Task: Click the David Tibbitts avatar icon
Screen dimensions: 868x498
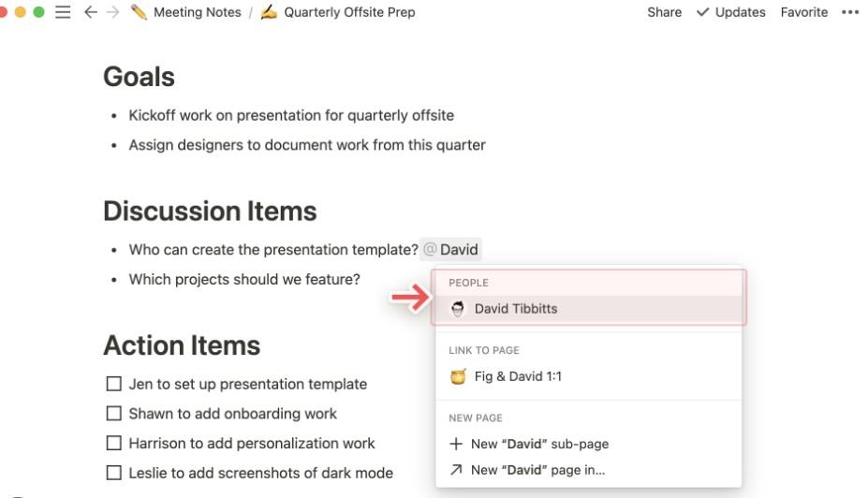Action: 458,309
